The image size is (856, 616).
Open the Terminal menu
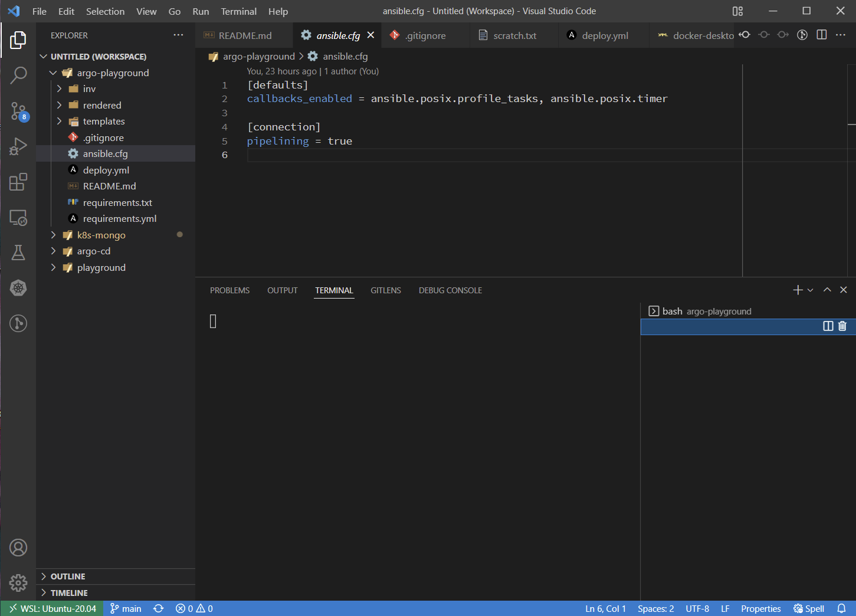pos(238,11)
